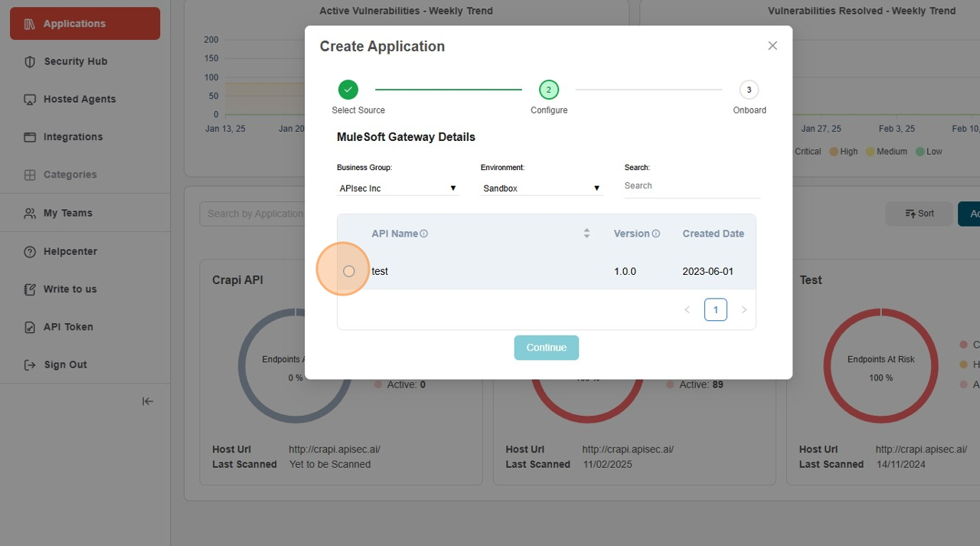
Task: Open Security Hub from the sidebar
Action: (75, 61)
